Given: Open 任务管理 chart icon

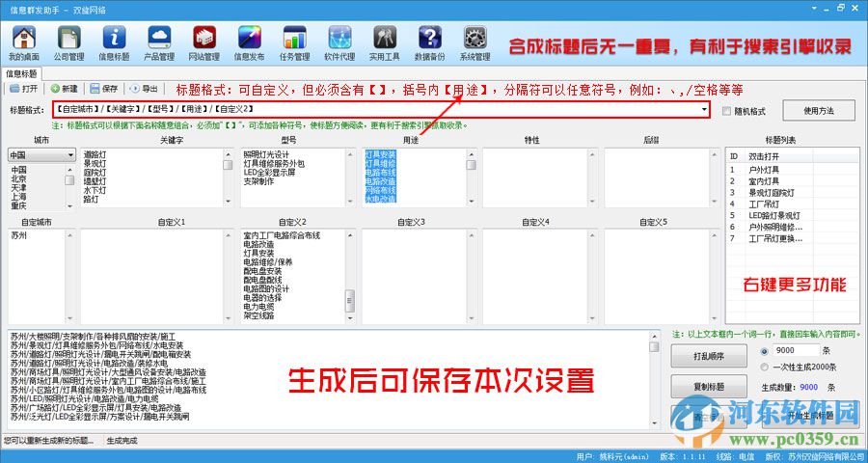Looking at the screenshot, I should tap(294, 42).
